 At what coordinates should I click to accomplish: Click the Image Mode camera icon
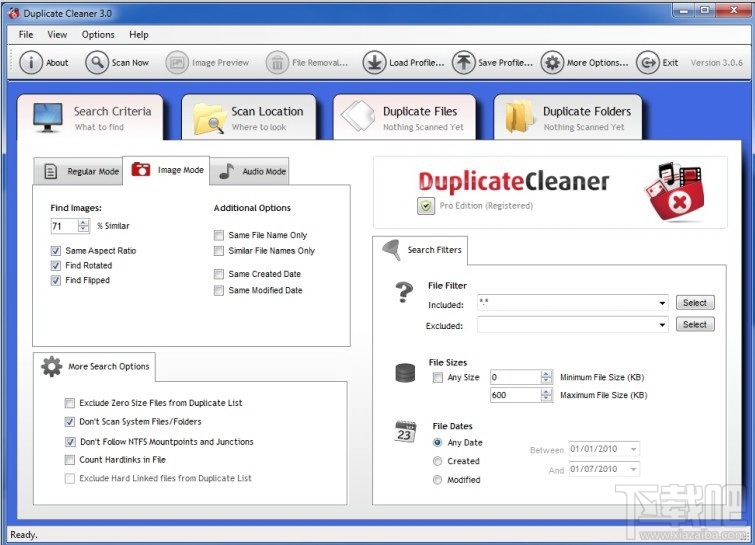click(141, 169)
